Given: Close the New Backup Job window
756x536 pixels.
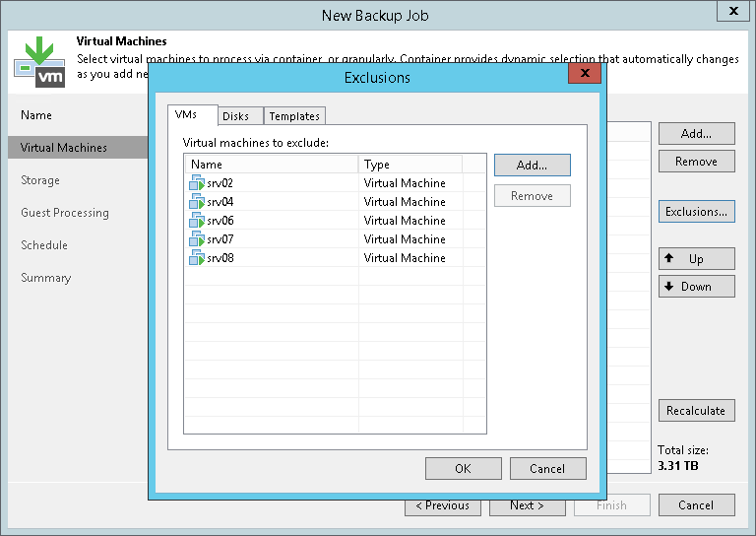Looking at the screenshot, I should pyautogui.click(x=733, y=11).
